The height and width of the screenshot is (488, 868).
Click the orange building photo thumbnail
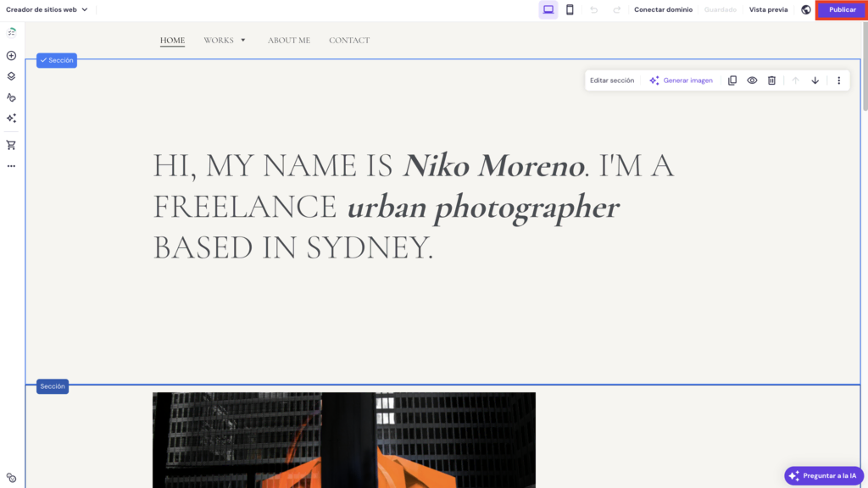(343, 439)
